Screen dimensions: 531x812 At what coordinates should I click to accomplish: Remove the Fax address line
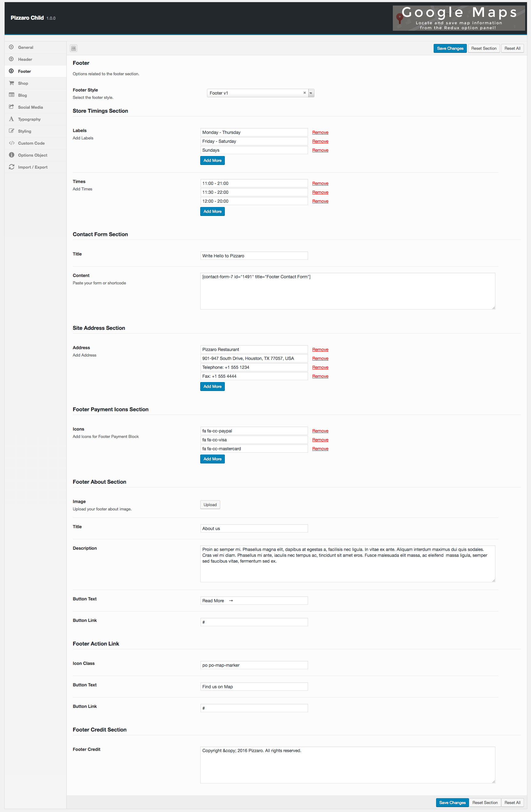320,376
